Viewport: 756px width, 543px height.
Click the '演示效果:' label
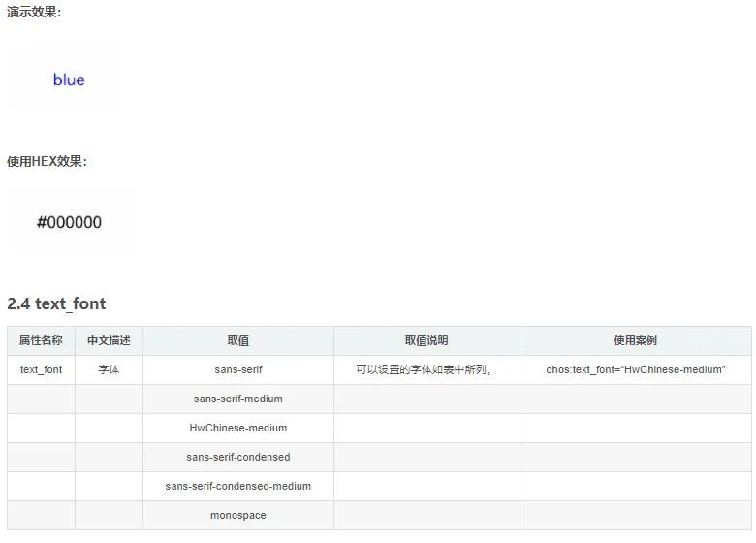click(x=34, y=12)
